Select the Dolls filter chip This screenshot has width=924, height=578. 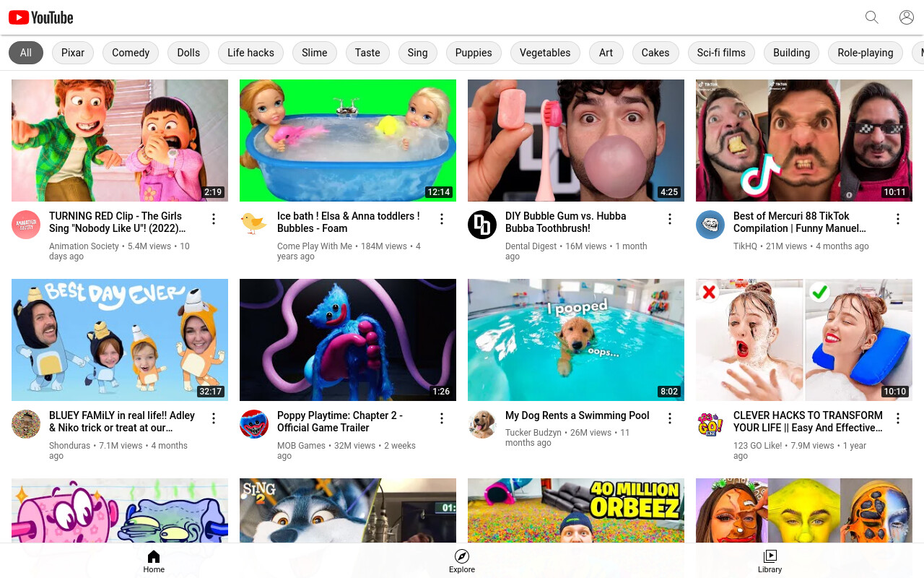188,53
